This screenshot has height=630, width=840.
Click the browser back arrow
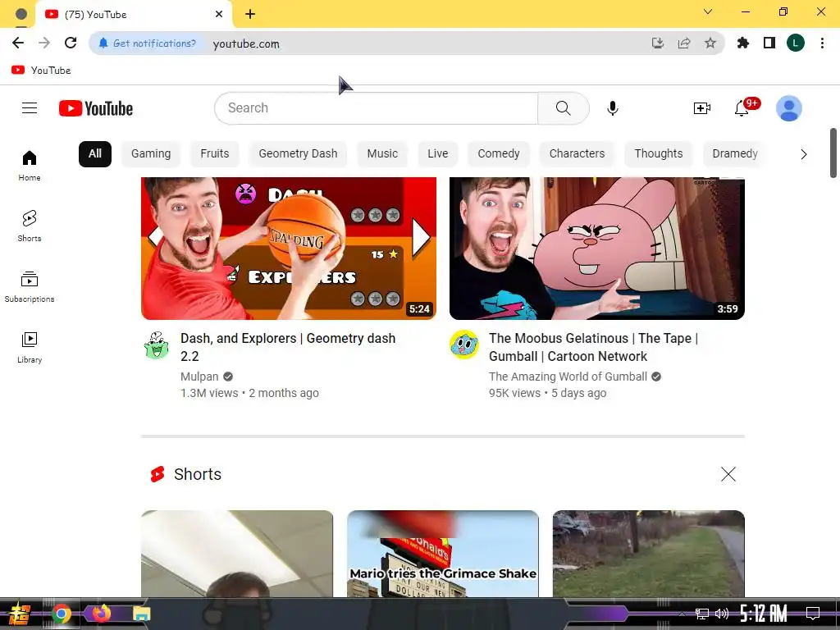[18, 43]
